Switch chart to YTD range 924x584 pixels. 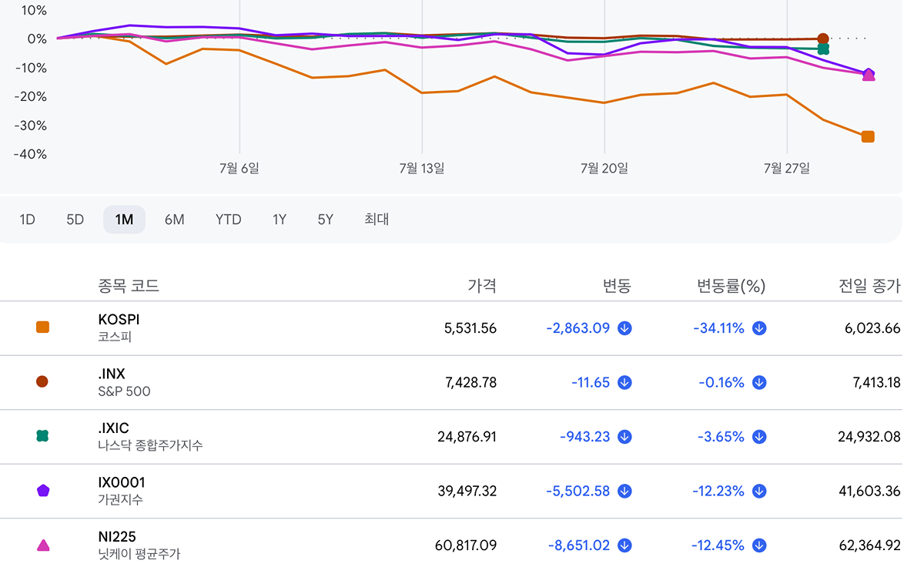pos(228,220)
